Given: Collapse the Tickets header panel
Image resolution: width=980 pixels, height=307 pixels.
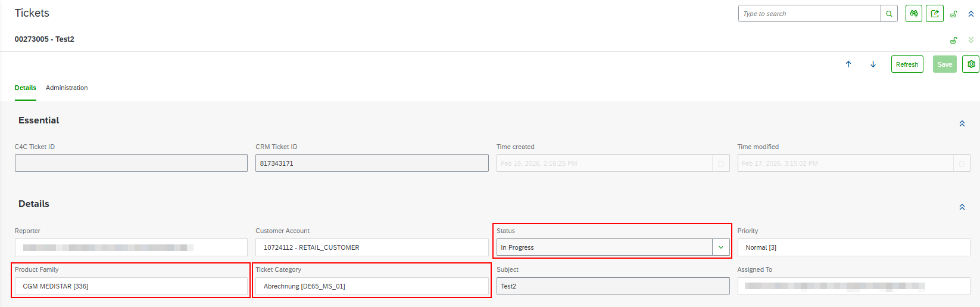Looking at the screenshot, I should pos(971,14).
